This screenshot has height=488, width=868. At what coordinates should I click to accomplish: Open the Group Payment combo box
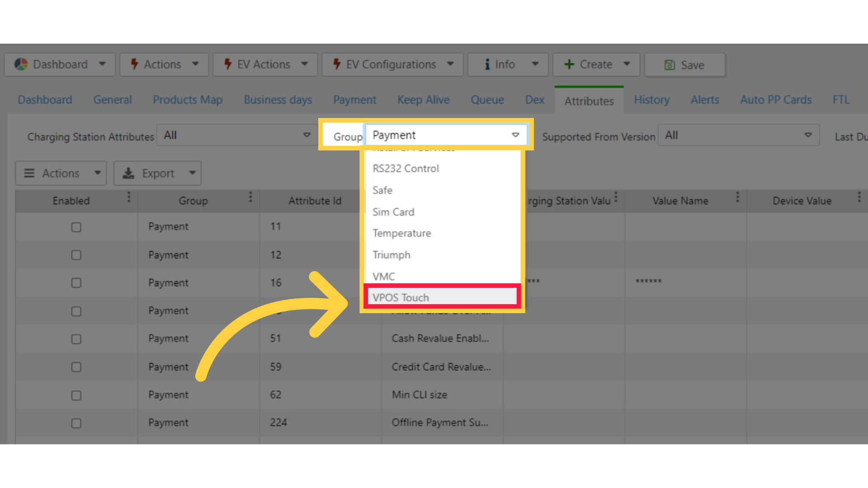[446, 135]
